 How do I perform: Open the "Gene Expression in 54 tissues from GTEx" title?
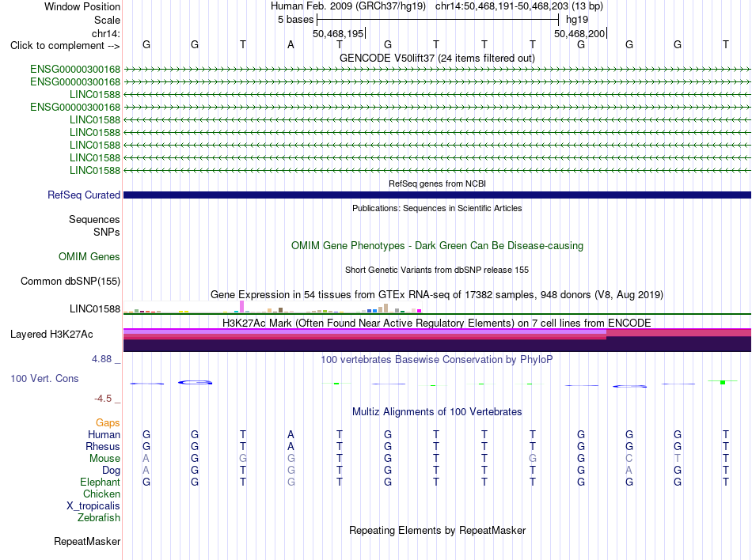(437, 294)
